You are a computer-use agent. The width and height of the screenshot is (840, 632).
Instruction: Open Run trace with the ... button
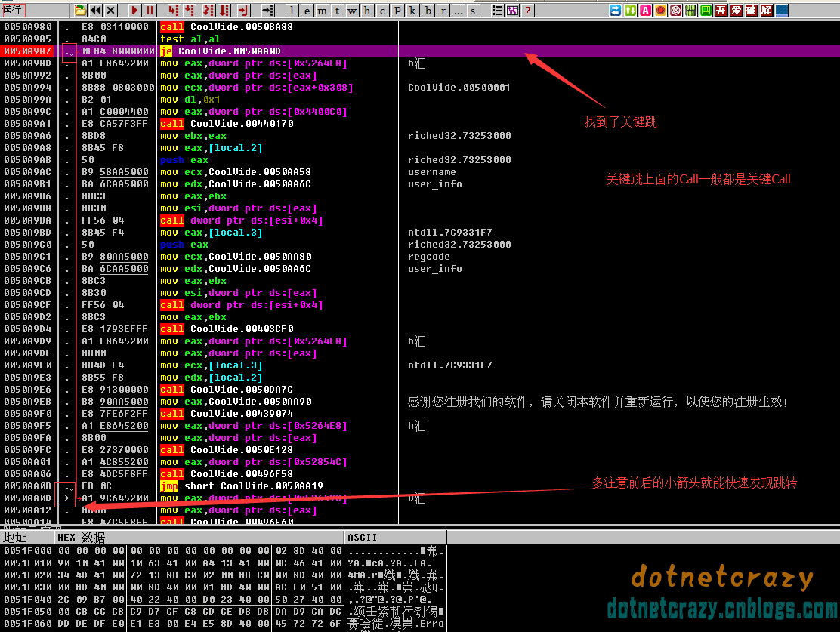pyautogui.click(x=458, y=10)
